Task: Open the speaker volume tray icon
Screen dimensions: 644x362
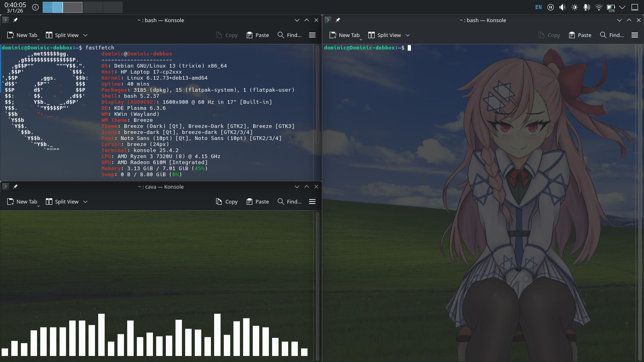Action: coord(562,7)
